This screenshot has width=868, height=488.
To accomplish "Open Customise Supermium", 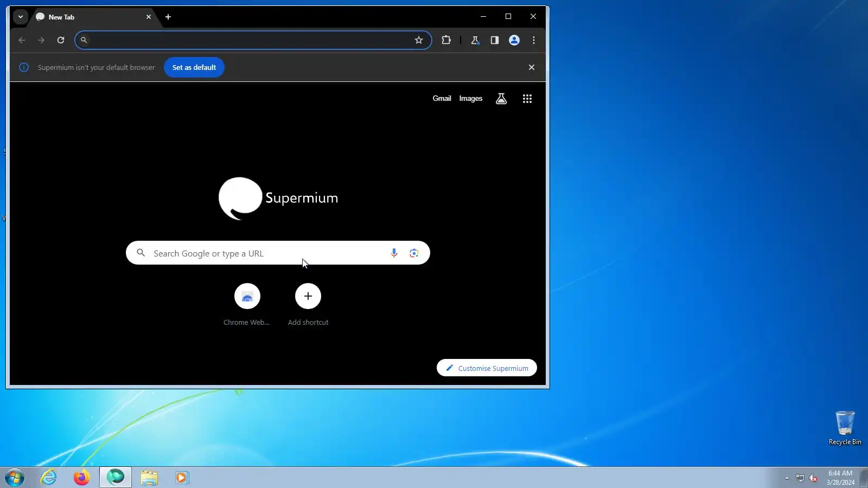I will pos(487,368).
